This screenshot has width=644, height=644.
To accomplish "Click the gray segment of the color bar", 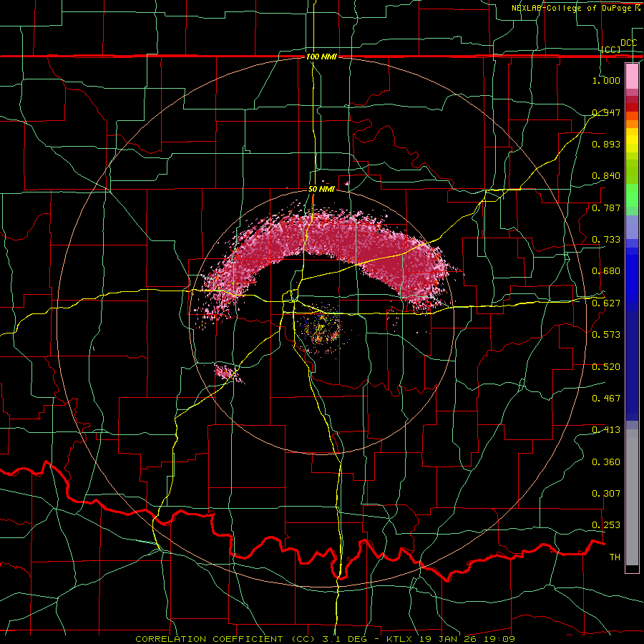I will tap(632, 497).
